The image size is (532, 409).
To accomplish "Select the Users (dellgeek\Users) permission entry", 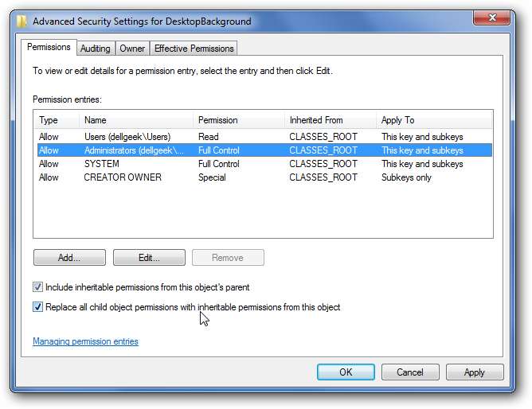I will (127, 137).
